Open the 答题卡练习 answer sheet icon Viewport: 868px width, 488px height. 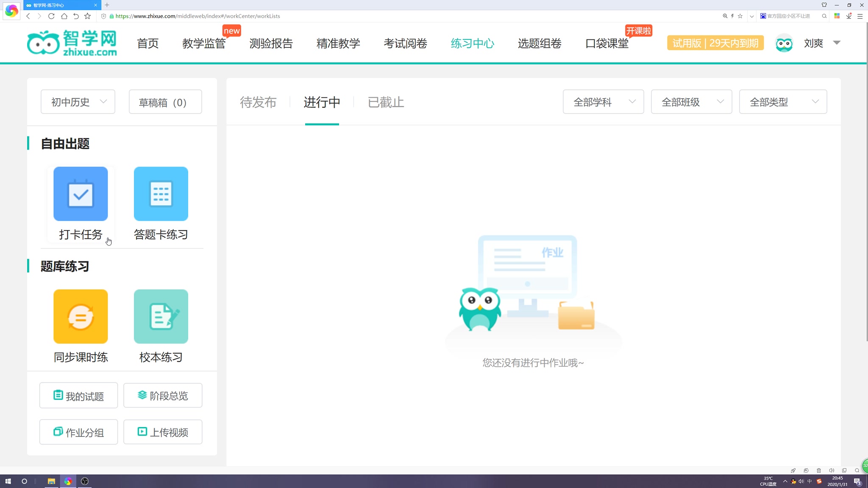[161, 194]
